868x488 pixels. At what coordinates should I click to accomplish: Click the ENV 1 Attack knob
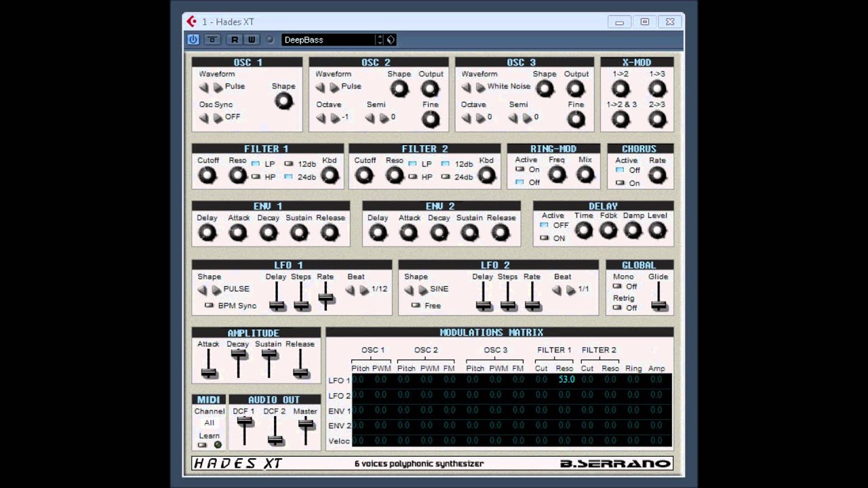point(237,232)
